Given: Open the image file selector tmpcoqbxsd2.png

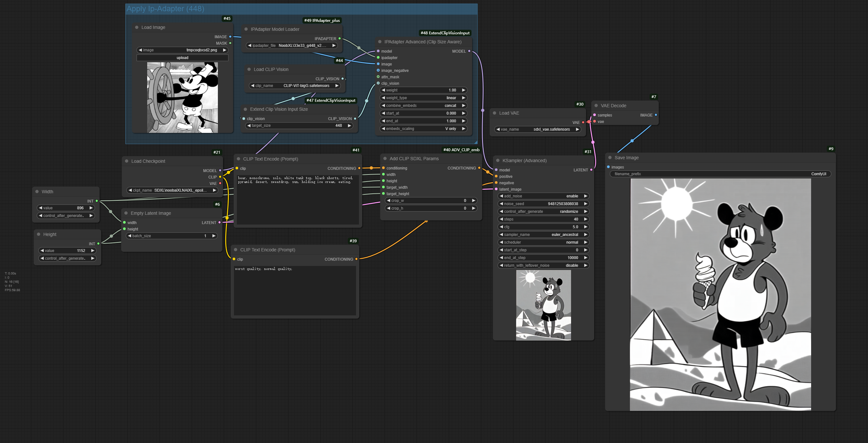Looking at the screenshot, I should coord(182,50).
